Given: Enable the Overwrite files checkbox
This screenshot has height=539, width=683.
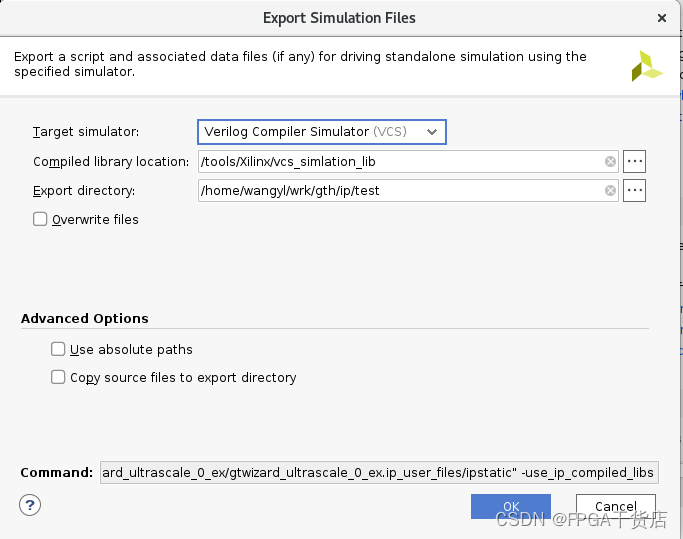Looking at the screenshot, I should coord(40,219).
